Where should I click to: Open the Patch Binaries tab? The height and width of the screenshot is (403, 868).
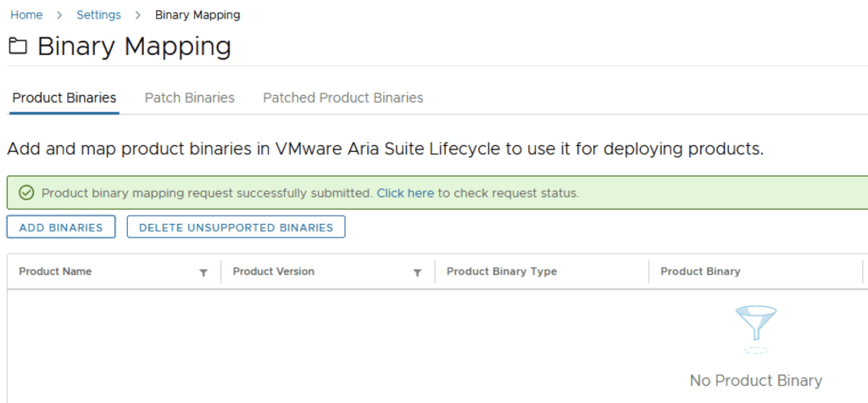point(189,98)
